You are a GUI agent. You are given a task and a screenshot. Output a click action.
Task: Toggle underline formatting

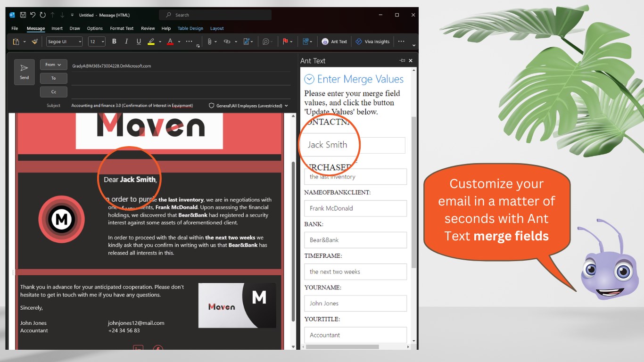(139, 41)
